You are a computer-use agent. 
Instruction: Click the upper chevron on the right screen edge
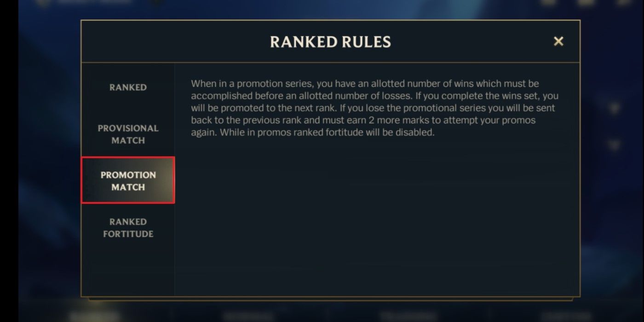click(x=615, y=107)
